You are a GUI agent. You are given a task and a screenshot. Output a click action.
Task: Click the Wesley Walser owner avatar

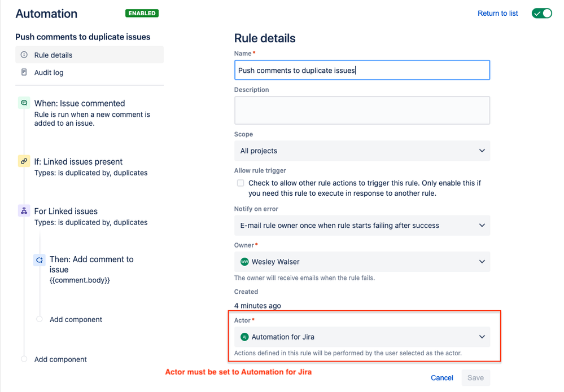click(x=244, y=262)
